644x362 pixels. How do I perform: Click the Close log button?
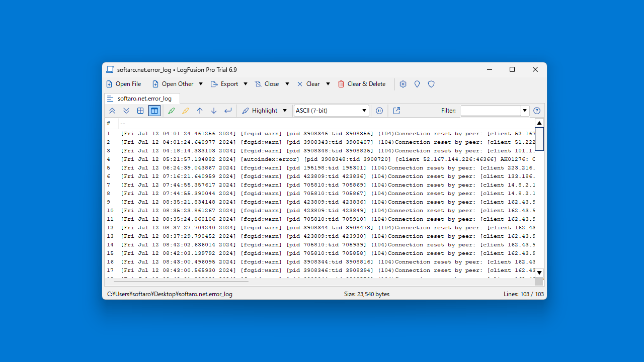point(267,84)
